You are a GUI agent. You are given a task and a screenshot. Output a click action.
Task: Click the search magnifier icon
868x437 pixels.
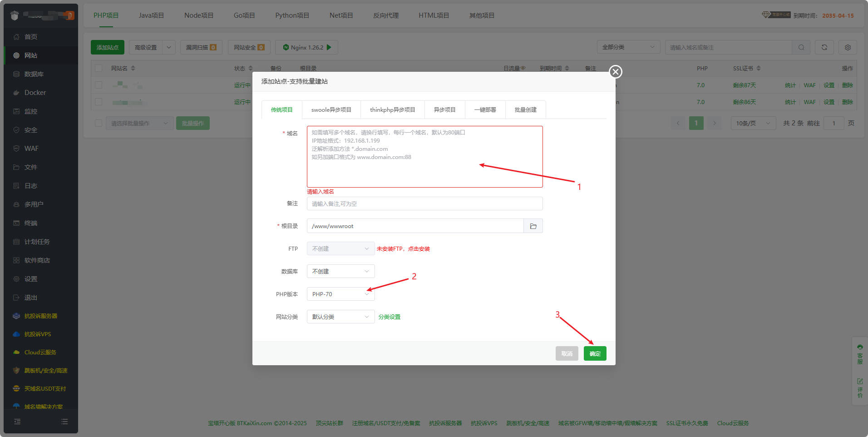(801, 47)
